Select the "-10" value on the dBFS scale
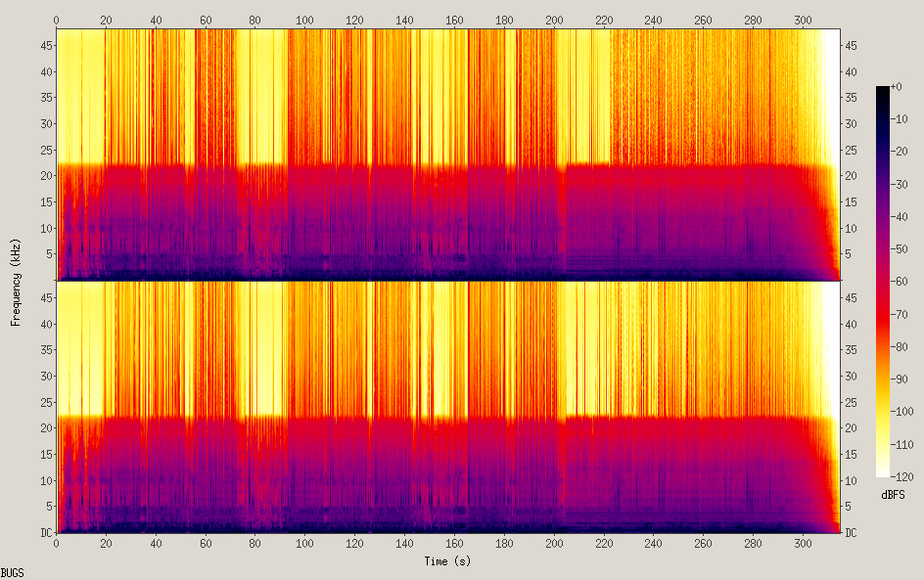The image size is (924, 580). tap(899, 119)
